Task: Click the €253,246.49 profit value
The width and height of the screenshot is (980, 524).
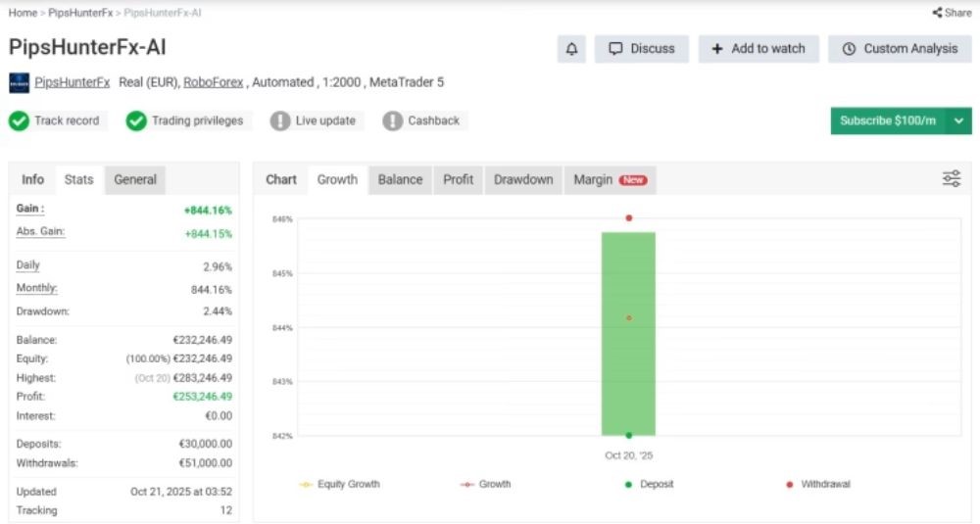Action: pos(203,397)
